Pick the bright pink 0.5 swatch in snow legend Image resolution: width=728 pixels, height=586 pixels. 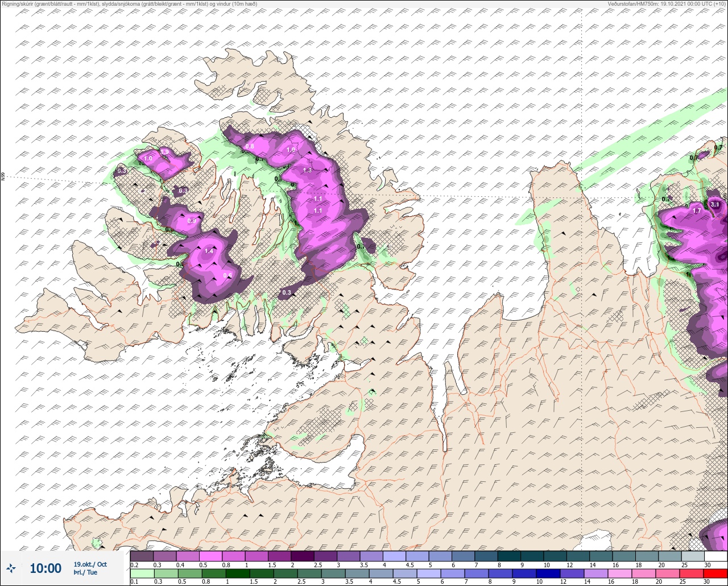tap(210, 555)
